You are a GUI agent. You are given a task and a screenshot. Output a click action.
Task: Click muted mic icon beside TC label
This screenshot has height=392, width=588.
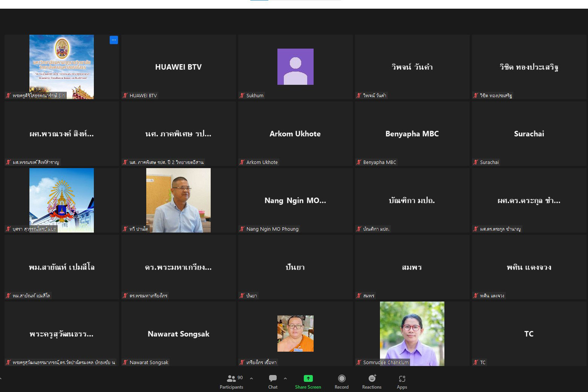[x=476, y=363]
